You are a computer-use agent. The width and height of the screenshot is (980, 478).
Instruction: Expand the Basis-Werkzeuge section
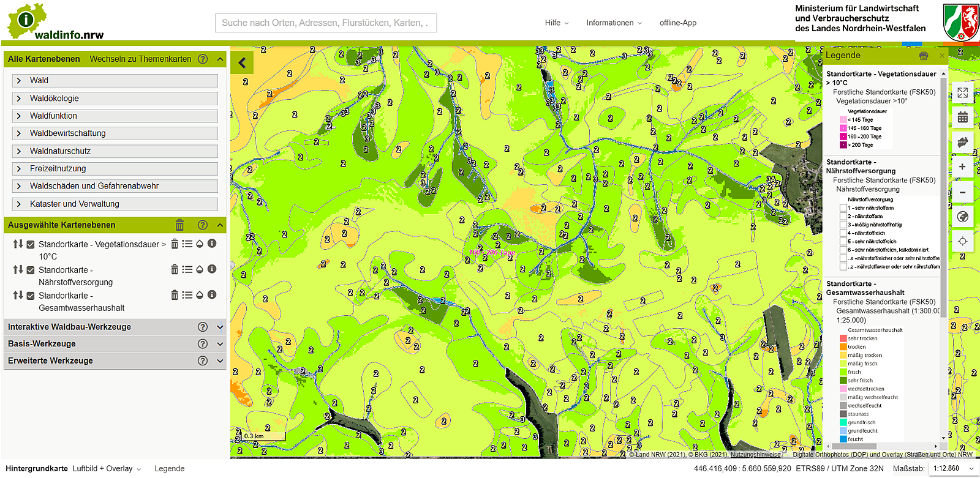coord(220,344)
